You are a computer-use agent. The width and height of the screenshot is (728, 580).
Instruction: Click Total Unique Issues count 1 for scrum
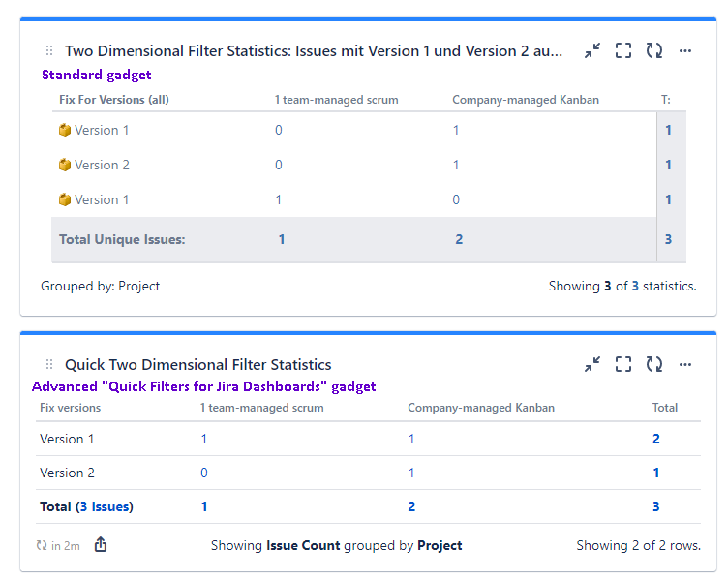pyautogui.click(x=282, y=239)
